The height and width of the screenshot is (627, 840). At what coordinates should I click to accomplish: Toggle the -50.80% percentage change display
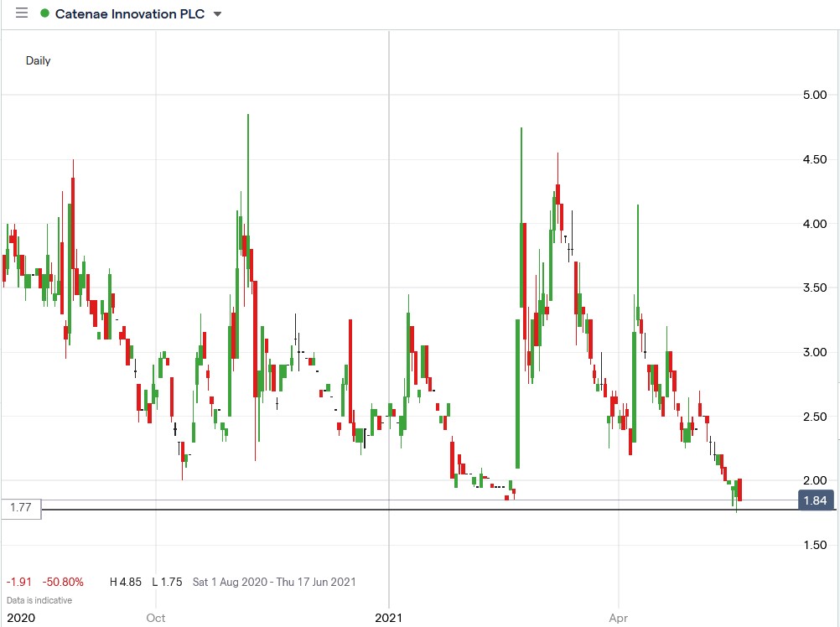click(63, 581)
